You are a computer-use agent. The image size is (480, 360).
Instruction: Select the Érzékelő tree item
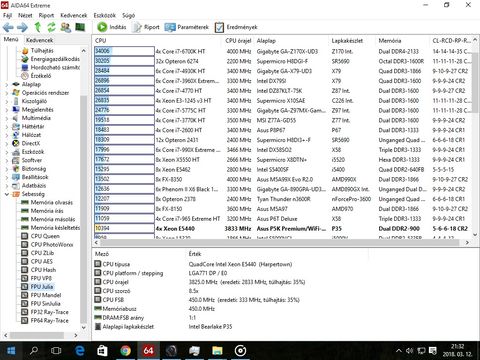41,76
